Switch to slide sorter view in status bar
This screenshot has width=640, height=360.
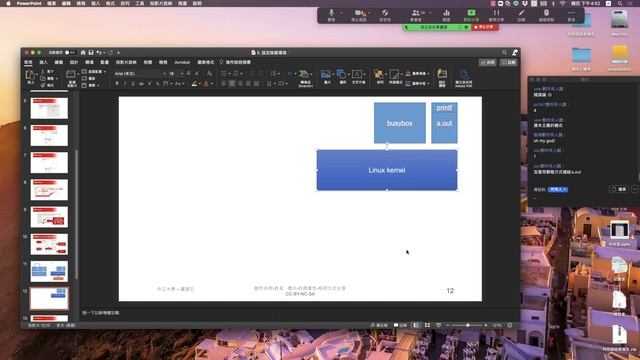427,325
